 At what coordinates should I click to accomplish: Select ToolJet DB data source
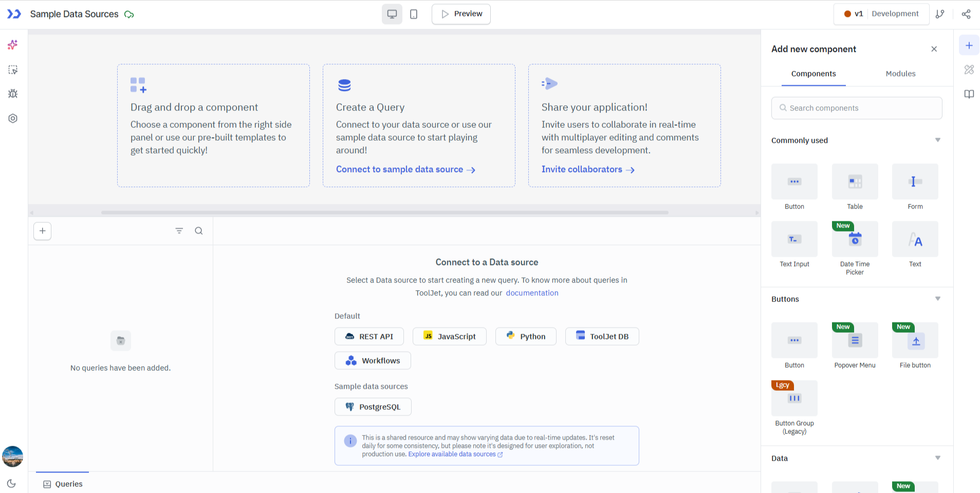pos(602,336)
